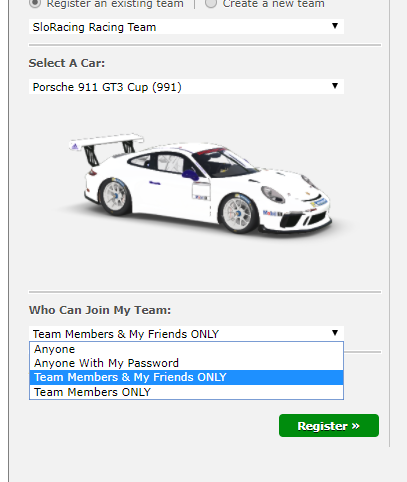The image size is (407, 482).
Task: Click the Create a new team label text
Action: tap(273, 4)
